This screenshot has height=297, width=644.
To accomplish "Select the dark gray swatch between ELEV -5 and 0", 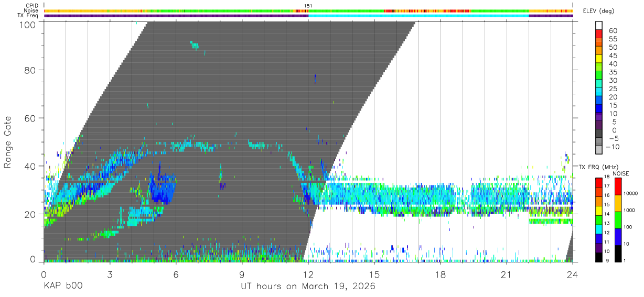I will (x=600, y=134).
